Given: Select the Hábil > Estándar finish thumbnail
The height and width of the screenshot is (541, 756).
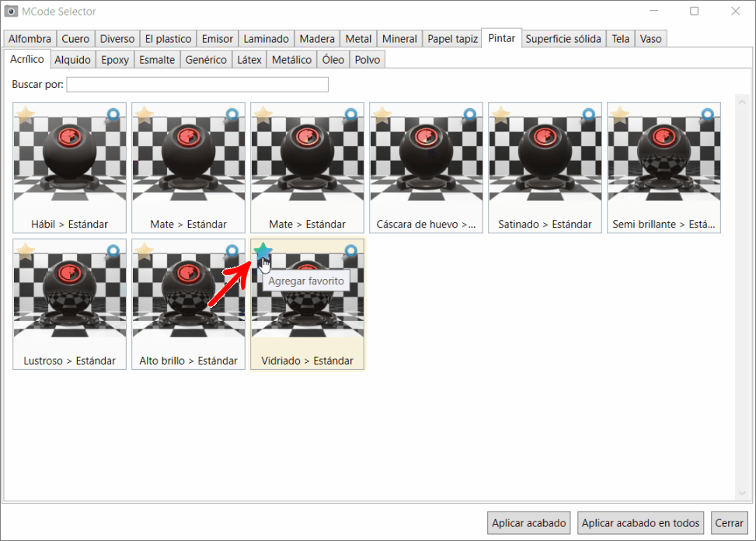Looking at the screenshot, I should pyautogui.click(x=69, y=159).
